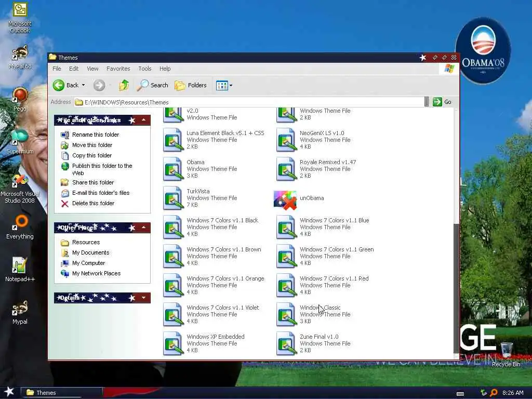Collapse the Other Places panel
Screen dimensions: 532x399
tap(143, 228)
